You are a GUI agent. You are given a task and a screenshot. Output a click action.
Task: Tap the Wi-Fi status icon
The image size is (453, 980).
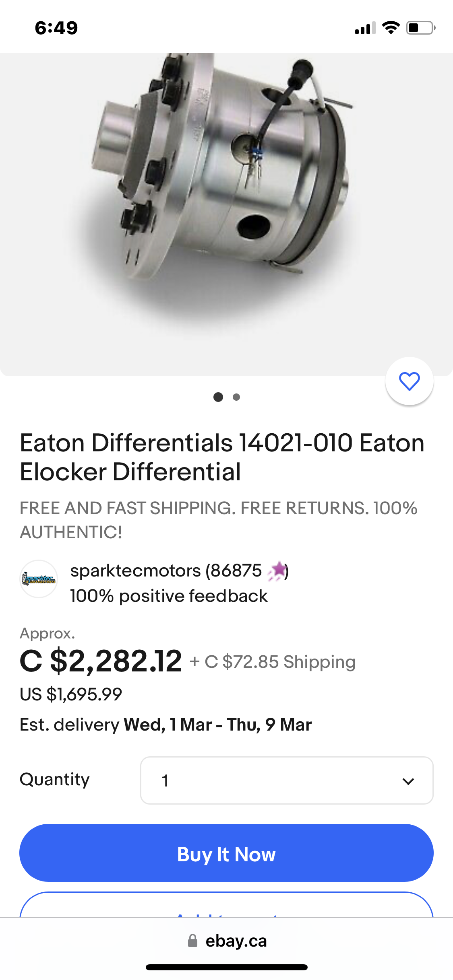[x=391, y=28]
